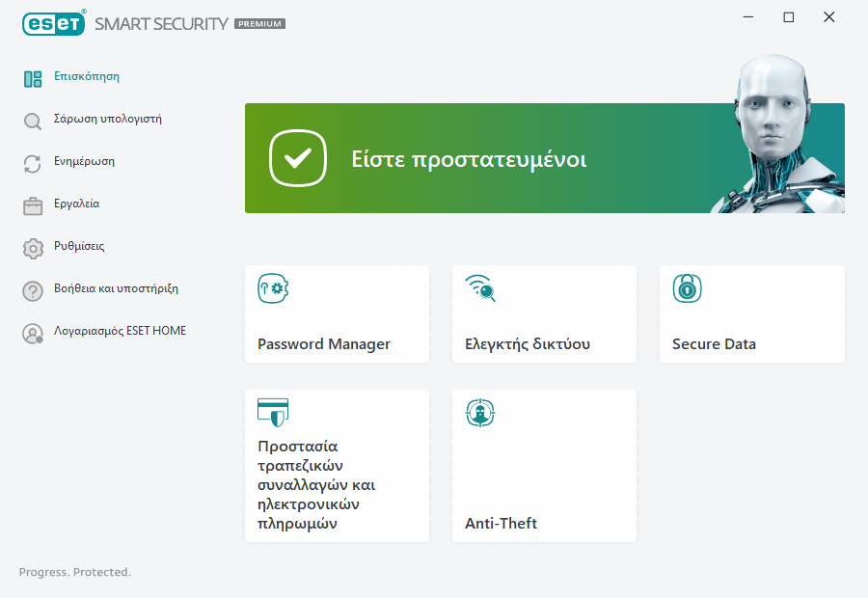The image size is (868, 598).
Task: Open the Password Manager tile
Action: coord(337,313)
